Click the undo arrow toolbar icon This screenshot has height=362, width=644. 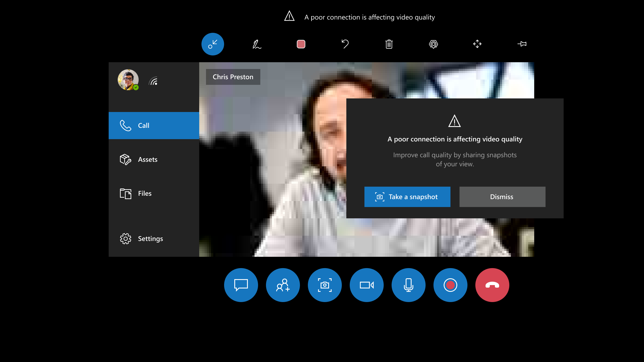click(x=345, y=44)
